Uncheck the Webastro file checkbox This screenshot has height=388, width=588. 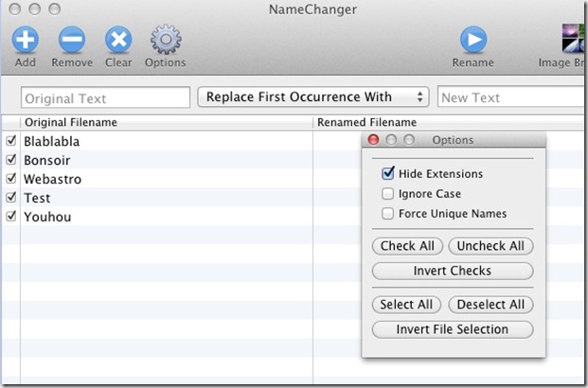click(x=11, y=179)
